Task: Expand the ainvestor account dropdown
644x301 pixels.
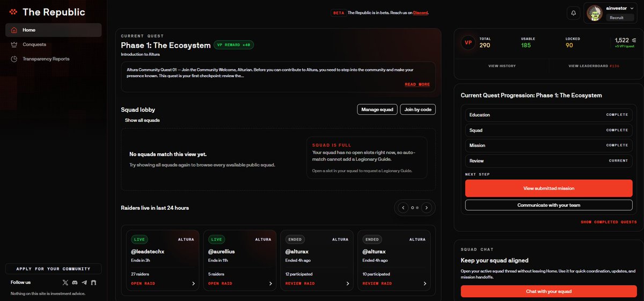Action: point(631,9)
